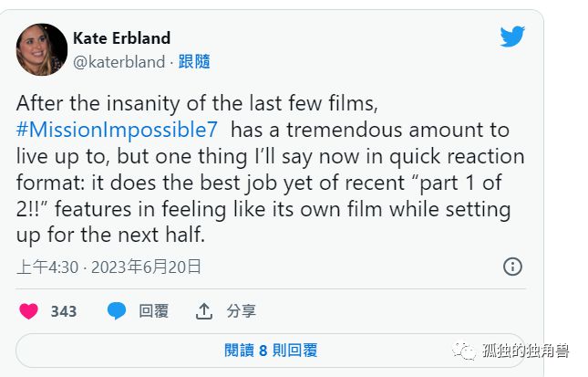Click the 343 likes count
588x377 pixels.
(x=64, y=311)
